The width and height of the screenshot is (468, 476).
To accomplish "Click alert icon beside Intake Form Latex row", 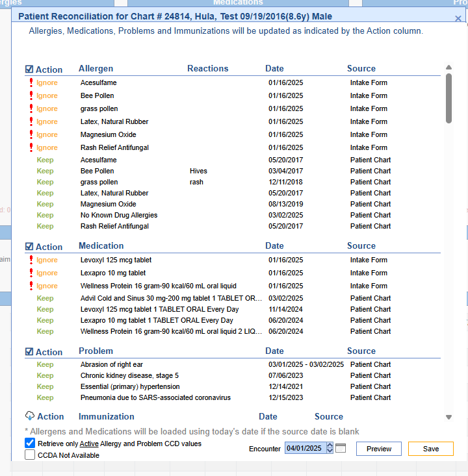I will coord(31,121).
